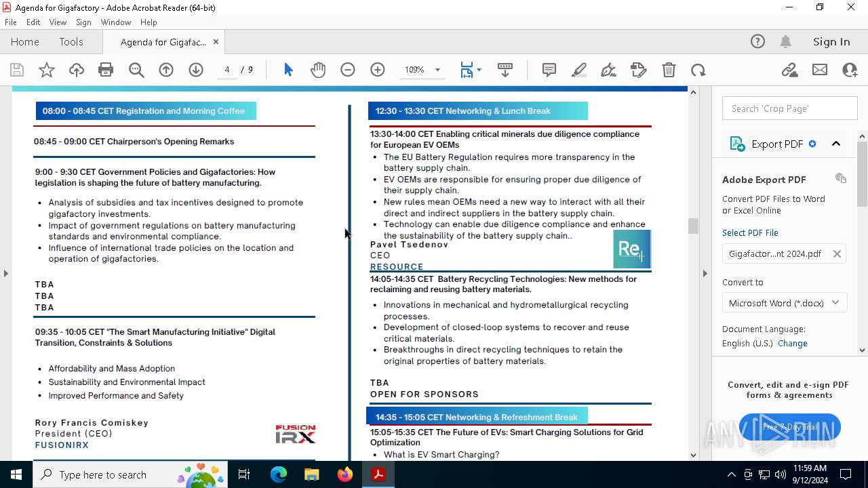
Task: Click the Search 'Crop Page' field
Action: pos(790,108)
